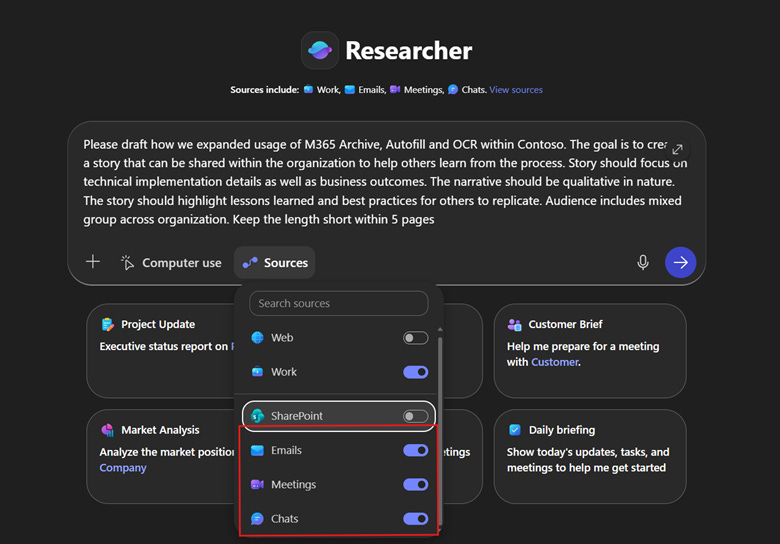The width and height of the screenshot is (780, 544).
Task: Click the Meetings camera icon in the list
Action: coord(257,484)
